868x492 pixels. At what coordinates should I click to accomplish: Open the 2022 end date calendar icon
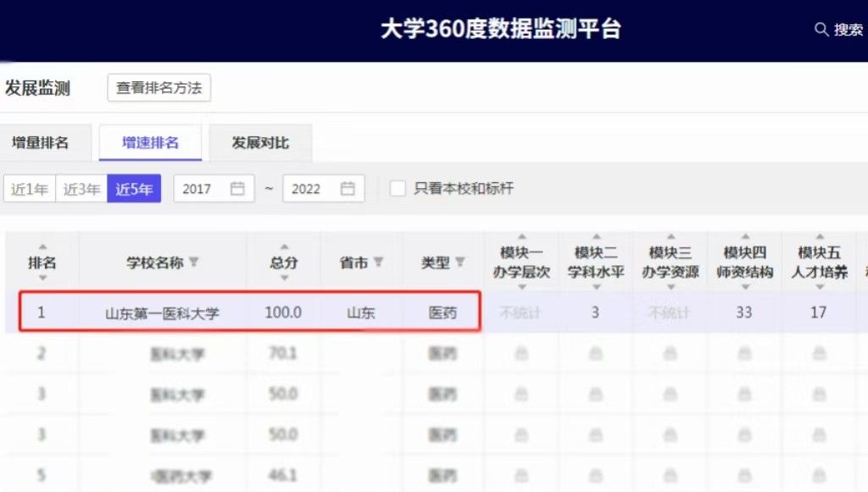(348, 189)
